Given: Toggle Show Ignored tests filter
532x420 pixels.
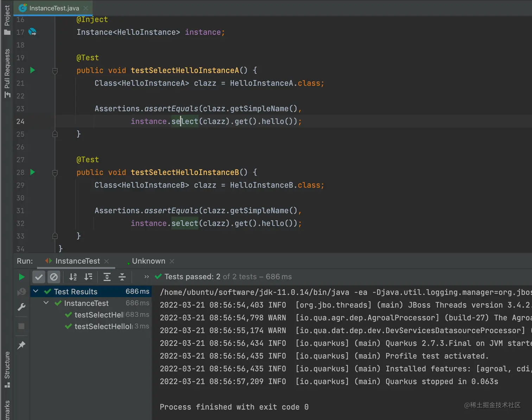Looking at the screenshot, I should [x=54, y=277].
